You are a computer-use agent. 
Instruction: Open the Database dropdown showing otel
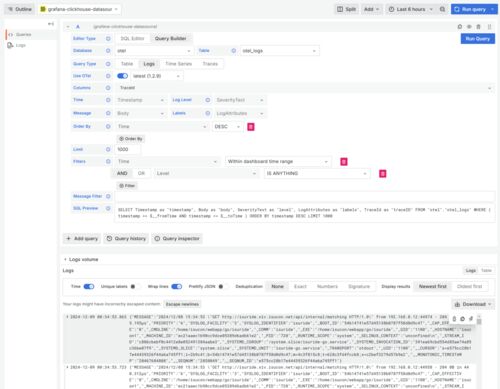pyautogui.click(x=154, y=51)
